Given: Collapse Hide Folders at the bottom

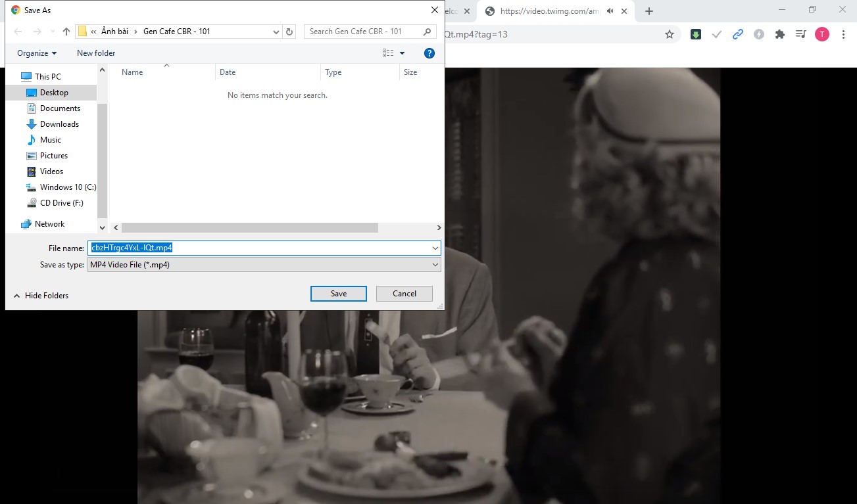Looking at the screenshot, I should click(41, 295).
